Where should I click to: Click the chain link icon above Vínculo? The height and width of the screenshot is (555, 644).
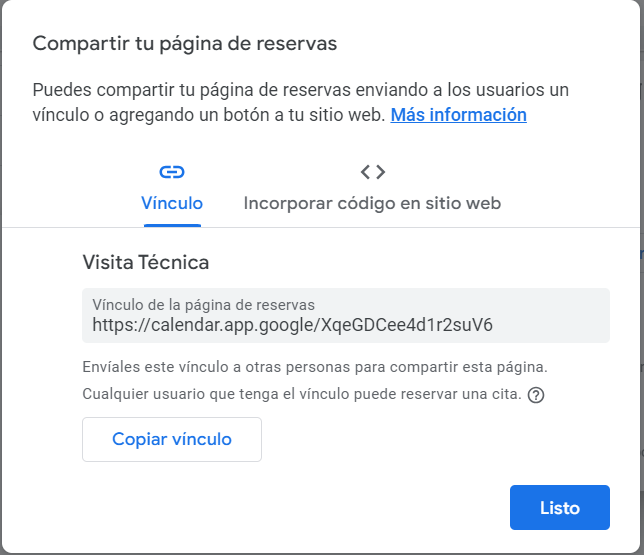click(x=172, y=172)
